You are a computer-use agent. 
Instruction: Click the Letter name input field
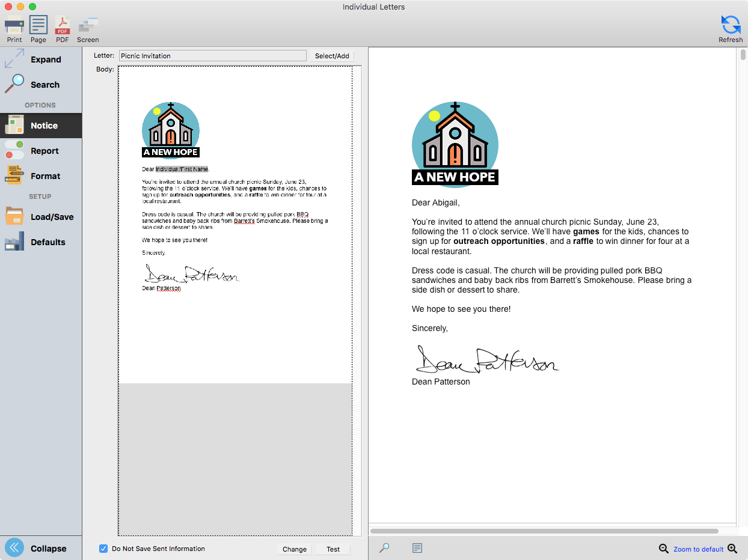pyautogui.click(x=212, y=56)
